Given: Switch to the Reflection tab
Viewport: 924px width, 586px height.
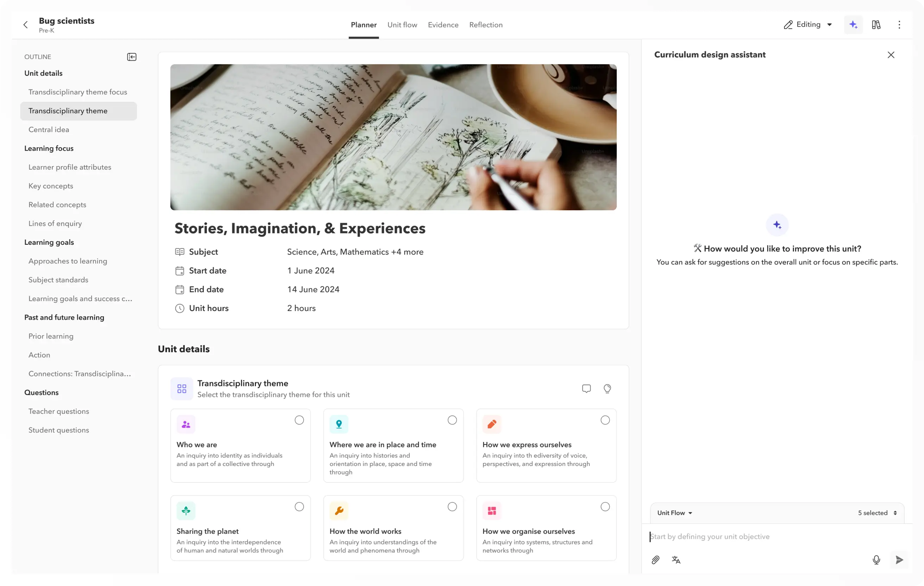Looking at the screenshot, I should pos(486,25).
